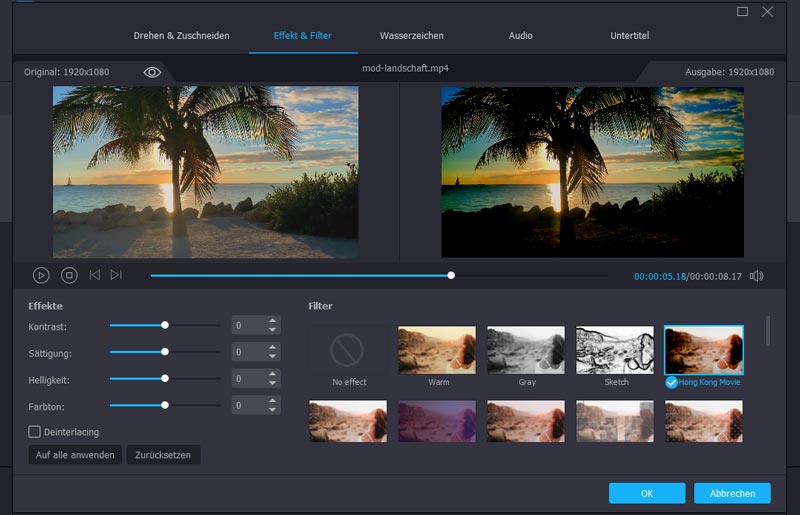Mute audio with the speaker icon
800x515 pixels.
[756, 276]
